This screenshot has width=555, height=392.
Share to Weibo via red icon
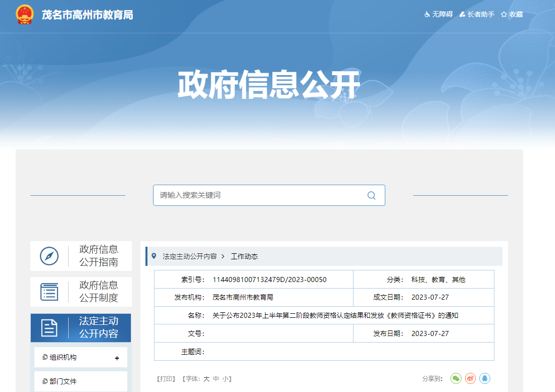coord(470,378)
